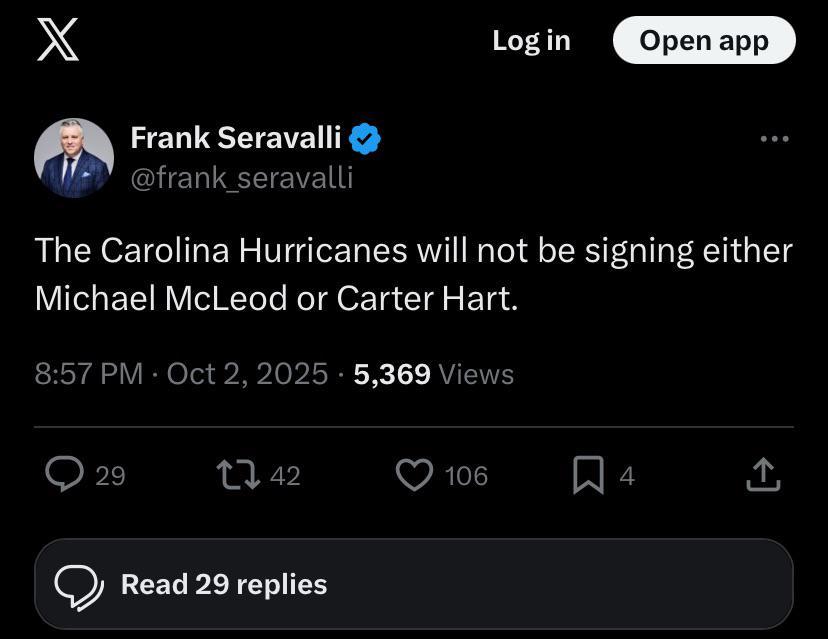Image resolution: width=828 pixels, height=639 pixels.
Task: Tap the Open app button
Action: coord(703,41)
